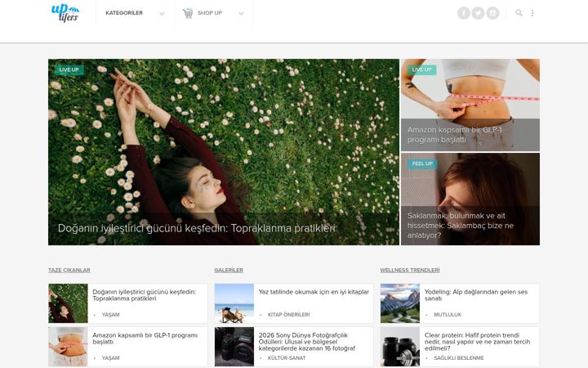Expand the Kategoriler dropdown arrow

coord(162,14)
